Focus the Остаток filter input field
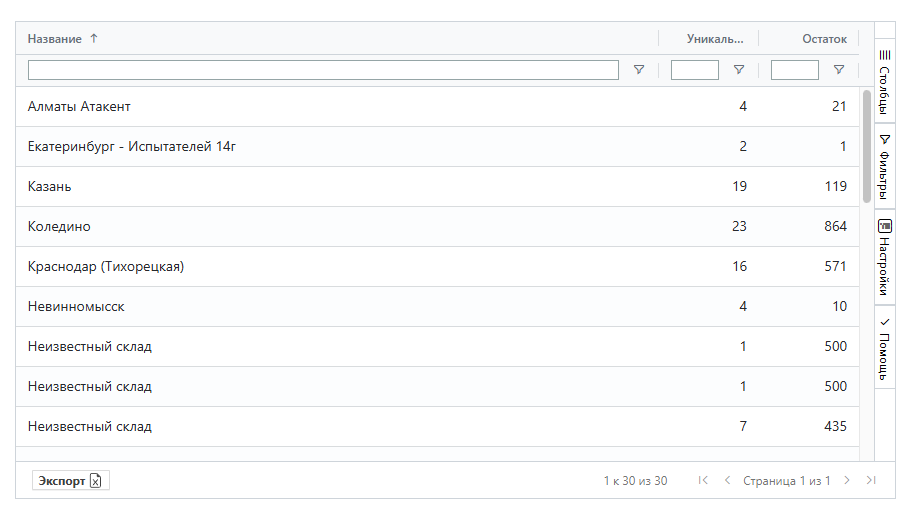Viewport: 910px width, 515px height. [x=795, y=70]
